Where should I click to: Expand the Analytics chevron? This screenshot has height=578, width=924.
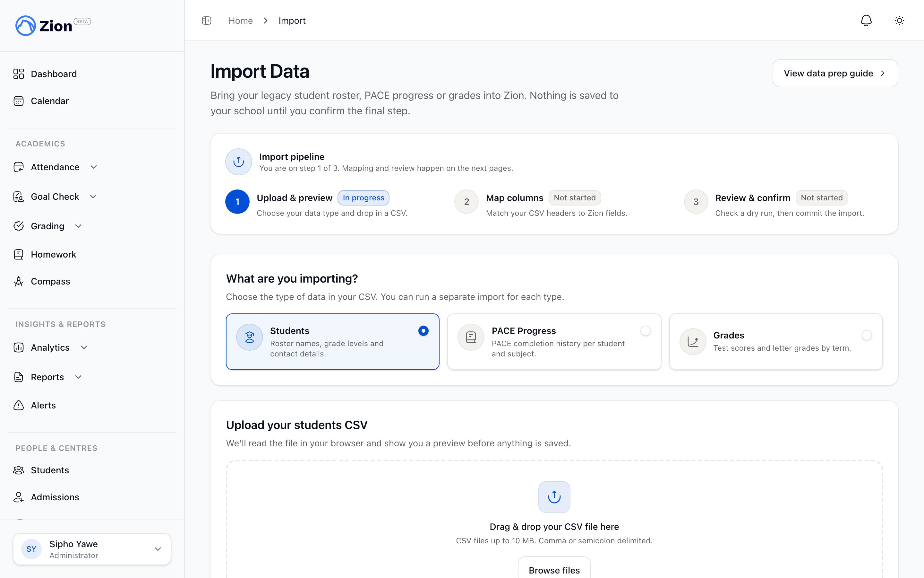click(84, 347)
